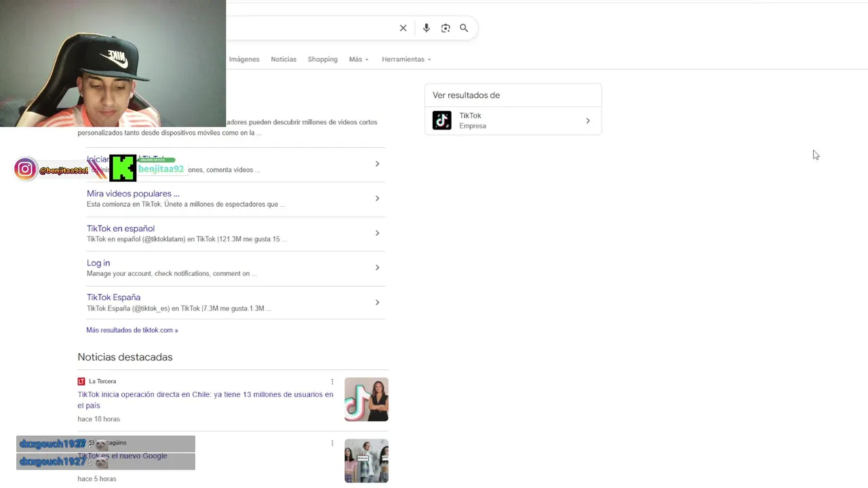Viewport: 868px width, 488px height.
Task: Switch to Imágenes tab
Action: tap(244, 59)
